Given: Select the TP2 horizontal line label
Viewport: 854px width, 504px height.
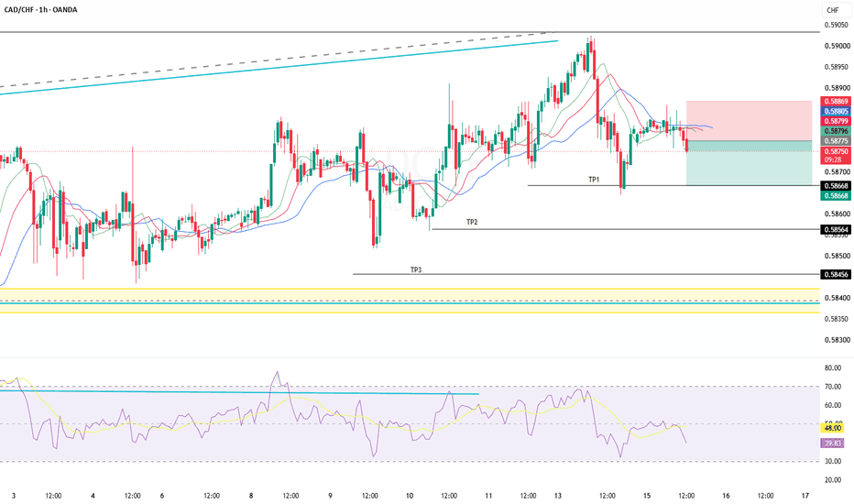Looking at the screenshot, I should point(472,223).
